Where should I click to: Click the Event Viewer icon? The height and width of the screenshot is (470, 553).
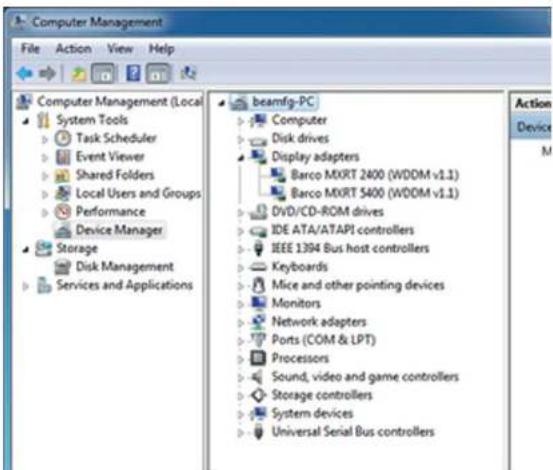point(63,157)
